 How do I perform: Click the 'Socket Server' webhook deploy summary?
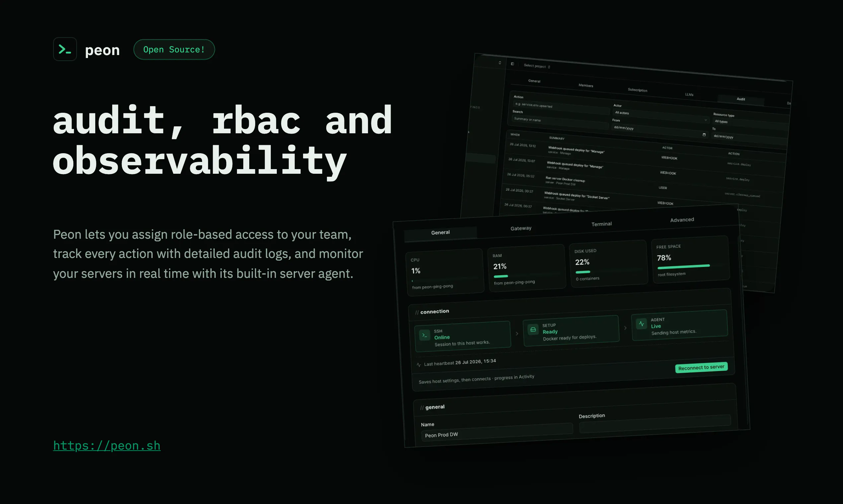(x=576, y=195)
